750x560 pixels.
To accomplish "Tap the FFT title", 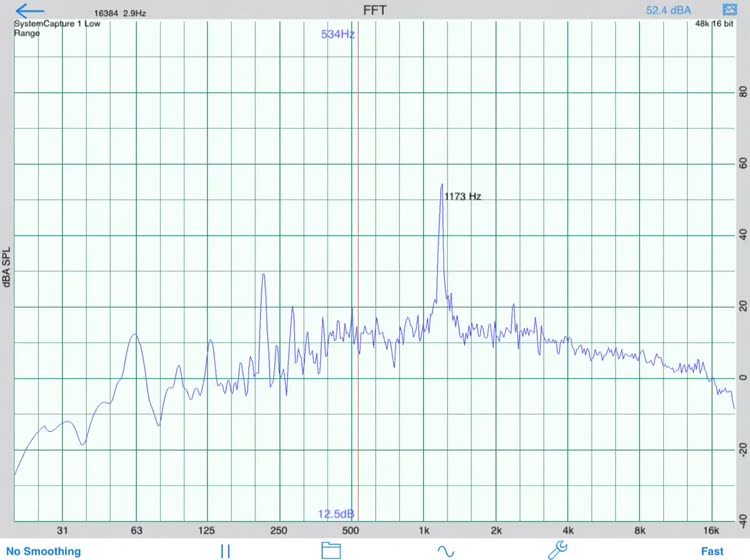I will (375, 11).
